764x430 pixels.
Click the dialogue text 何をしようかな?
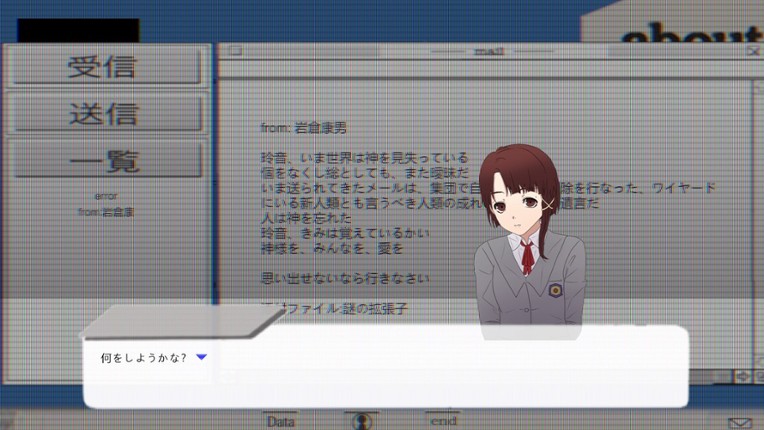pos(143,358)
